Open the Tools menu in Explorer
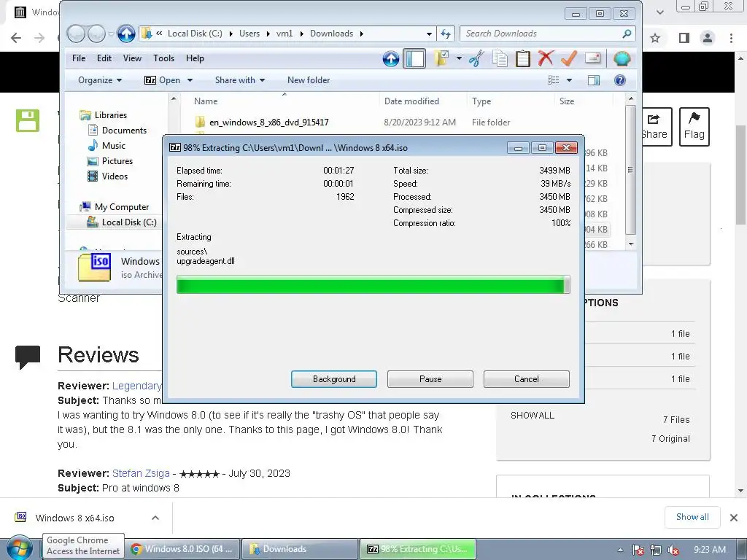747x560 pixels. click(164, 58)
